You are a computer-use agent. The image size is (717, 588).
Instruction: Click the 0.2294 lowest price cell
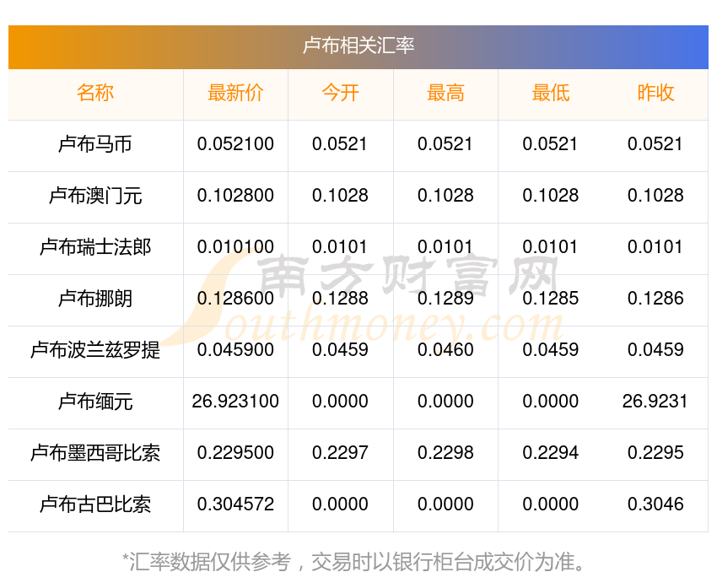click(x=550, y=453)
